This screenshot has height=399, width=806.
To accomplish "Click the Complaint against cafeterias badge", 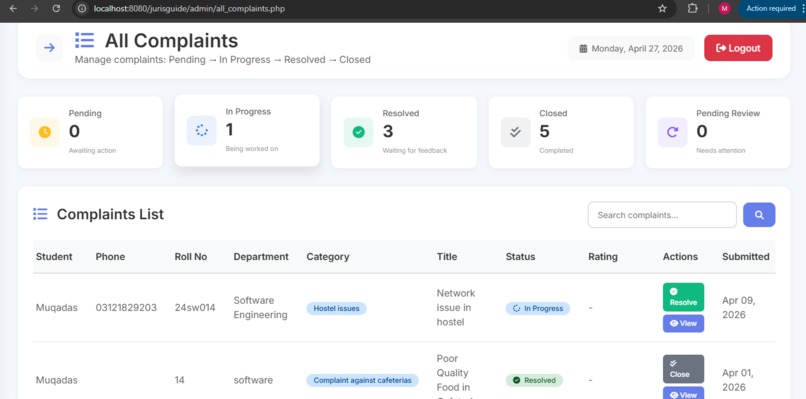I will (x=362, y=380).
